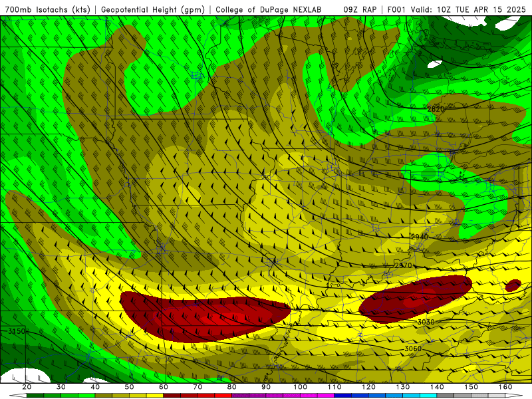The image size is (532, 399).
Task: Click the 'College of DuPage NEXLAB' credit text
Action: 269,9
